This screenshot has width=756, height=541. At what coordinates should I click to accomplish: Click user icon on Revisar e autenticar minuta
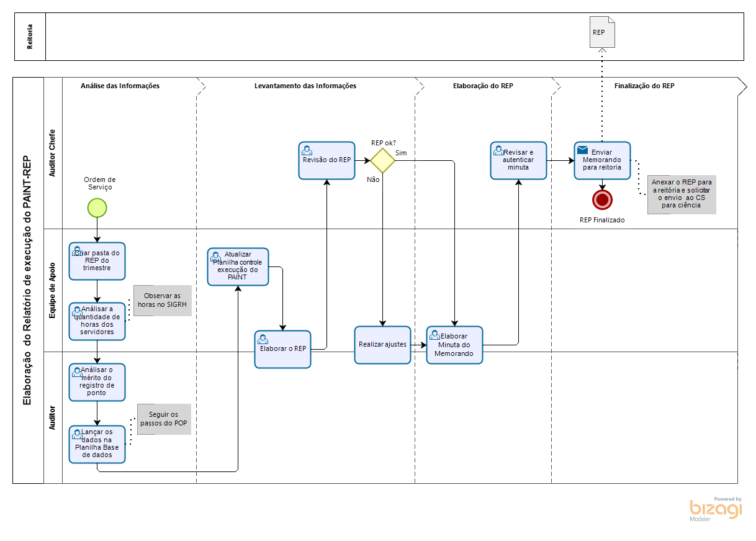pyautogui.click(x=498, y=150)
